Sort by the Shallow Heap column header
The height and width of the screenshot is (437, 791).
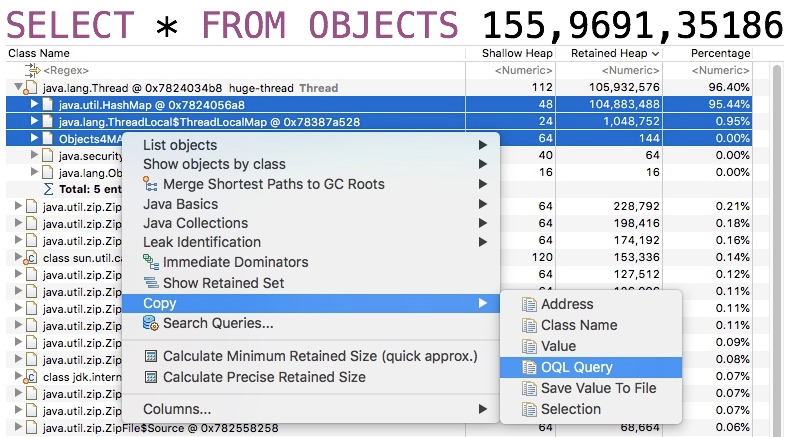(511, 53)
